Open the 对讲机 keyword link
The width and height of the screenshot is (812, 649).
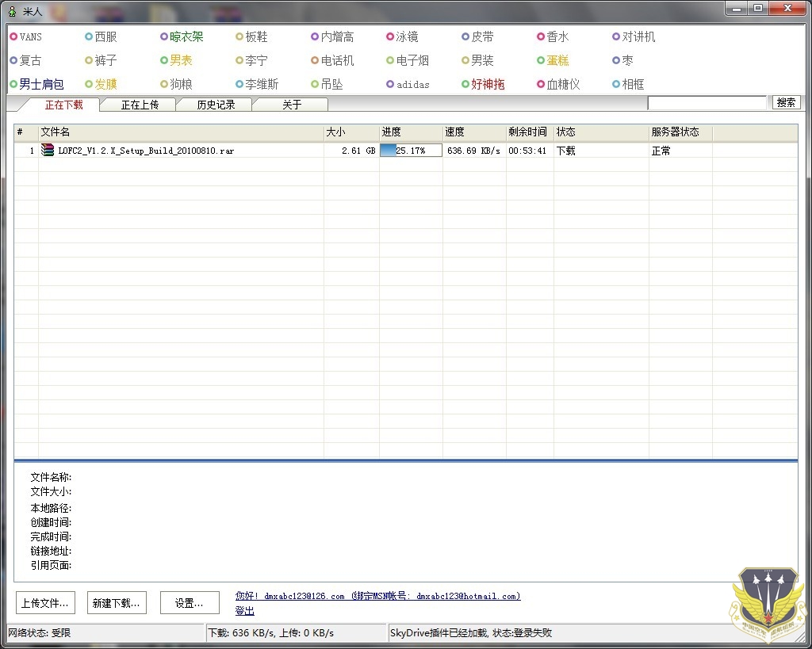pos(638,36)
